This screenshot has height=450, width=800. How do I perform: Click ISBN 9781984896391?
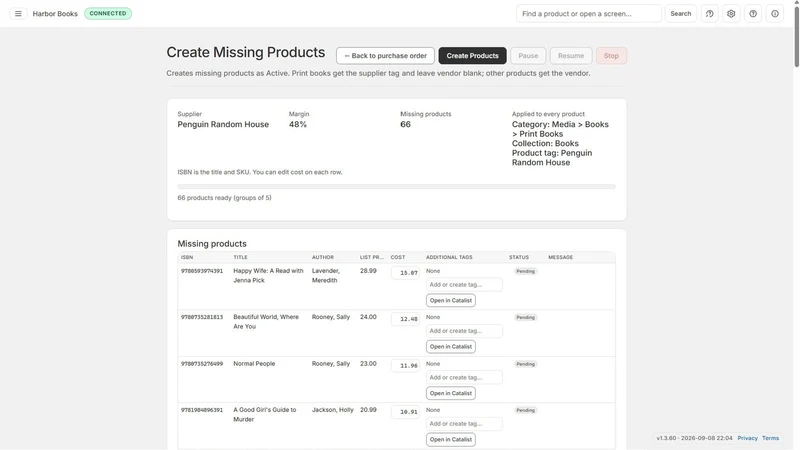pyautogui.click(x=202, y=410)
